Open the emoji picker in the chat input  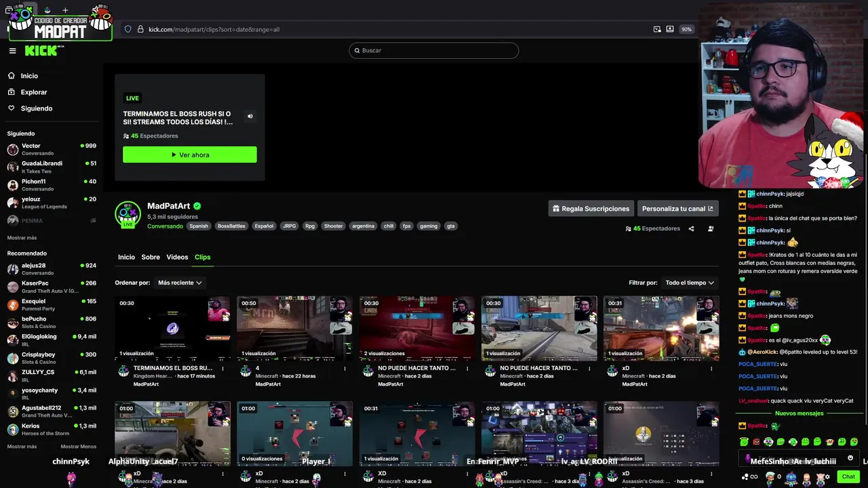coord(850,458)
